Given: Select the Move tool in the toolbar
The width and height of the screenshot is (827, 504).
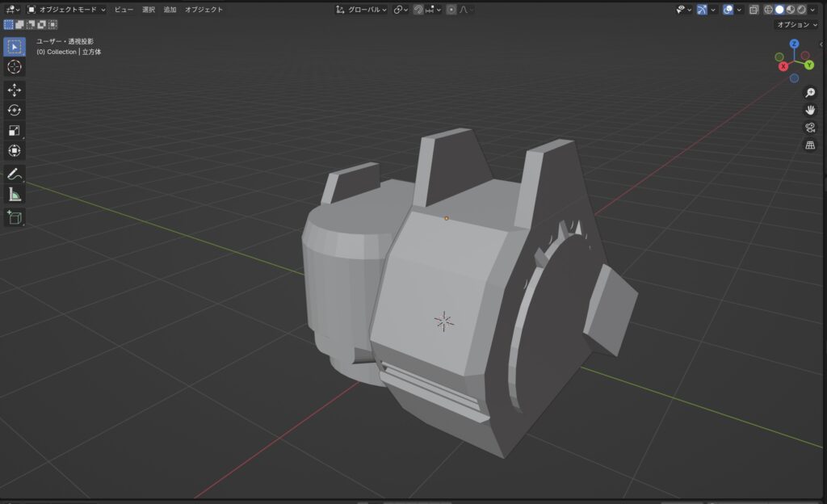Looking at the screenshot, I should pos(15,90).
